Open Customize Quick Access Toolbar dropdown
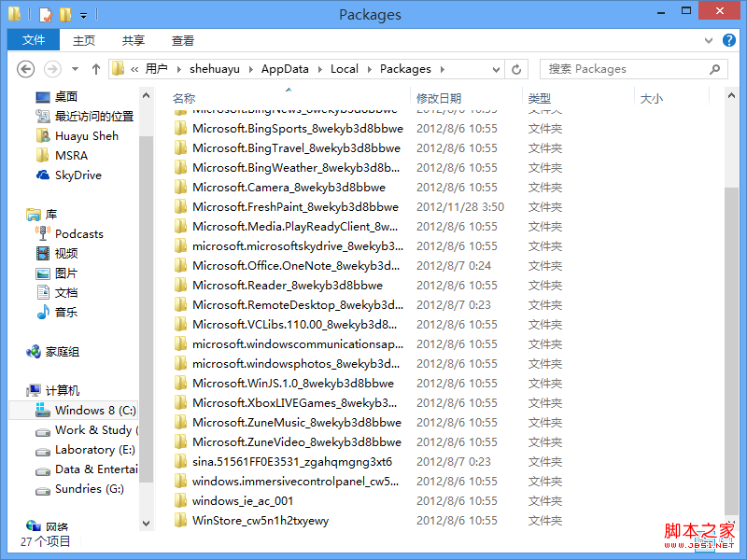 [83, 16]
